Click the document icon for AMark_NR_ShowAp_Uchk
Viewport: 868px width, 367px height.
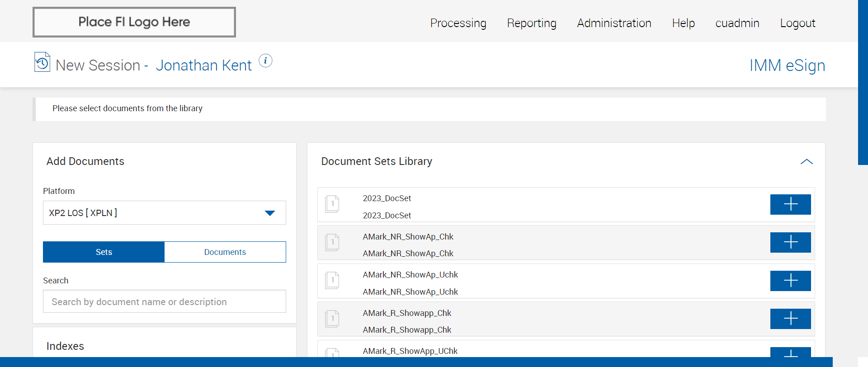tap(332, 281)
